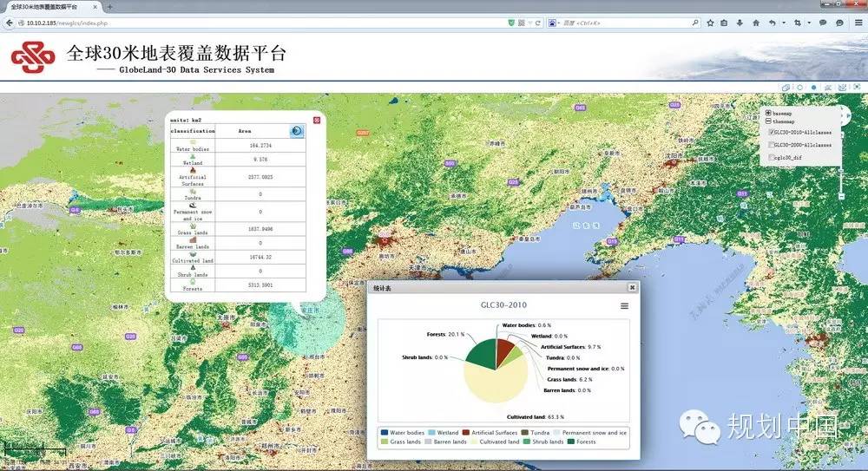The image size is (868, 471).
Task: Toggle Tundra in the chart legend
Action: pyautogui.click(x=536, y=433)
